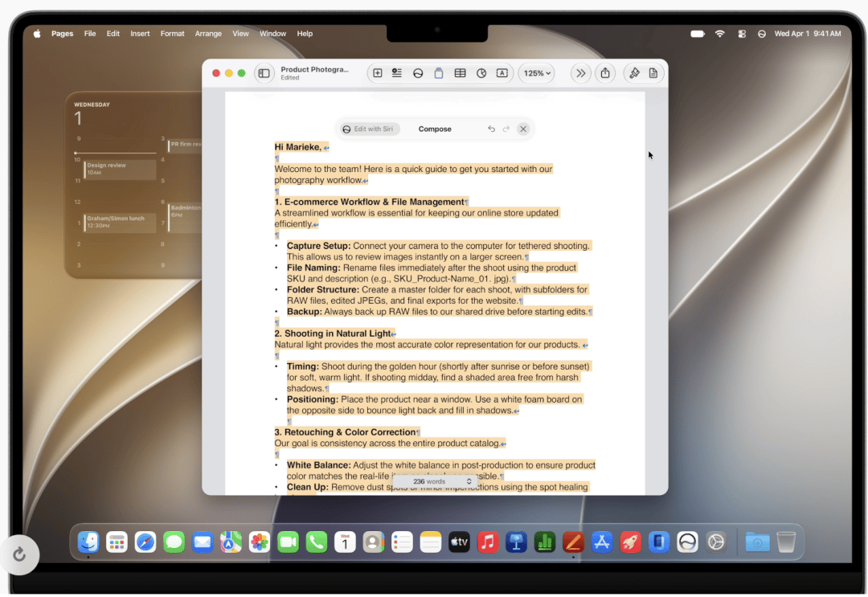Select the Compose option

click(x=435, y=129)
